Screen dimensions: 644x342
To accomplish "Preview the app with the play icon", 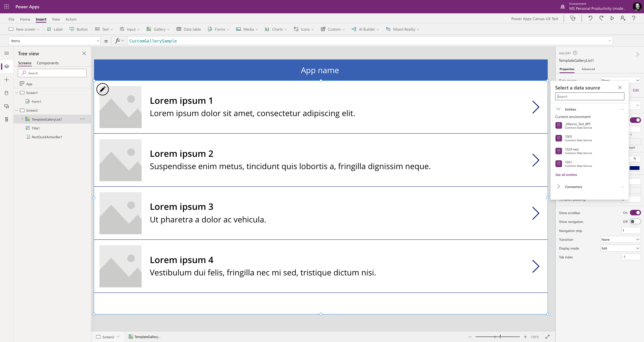I will click(x=612, y=18).
